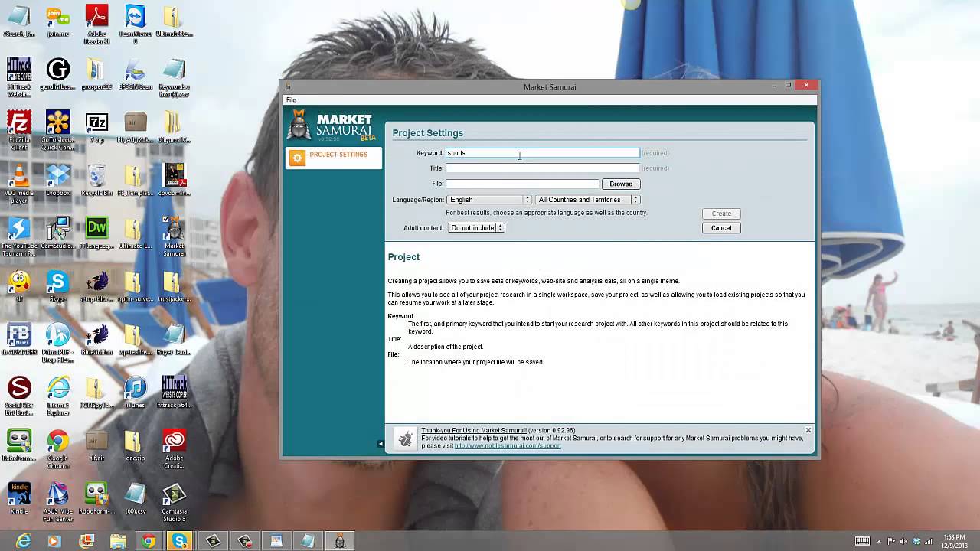
Task: Select the Recycle Bin desktop icon
Action: click(x=97, y=180)
